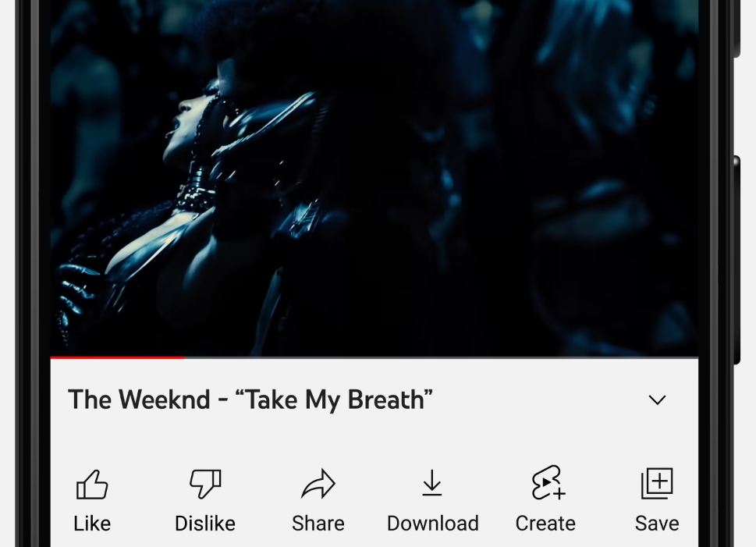This screenshot has height=547, width=756.
Task: Click the "Dislike" text label
Action: pyautogui.click(x=205, y=524)
